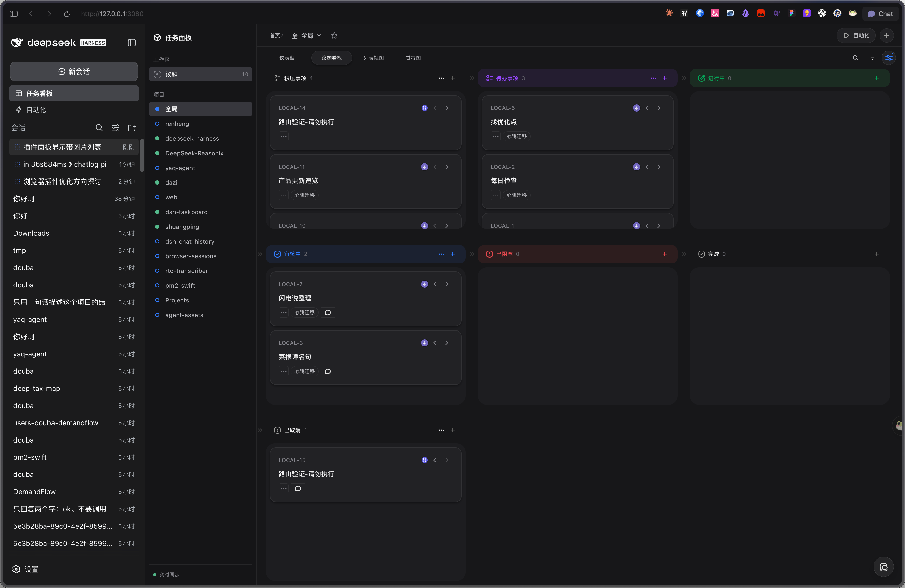The width and height of the screenshot is (905, 588).
Task: Move LOCAL-14 card to the next status
Action: (447, 108)
